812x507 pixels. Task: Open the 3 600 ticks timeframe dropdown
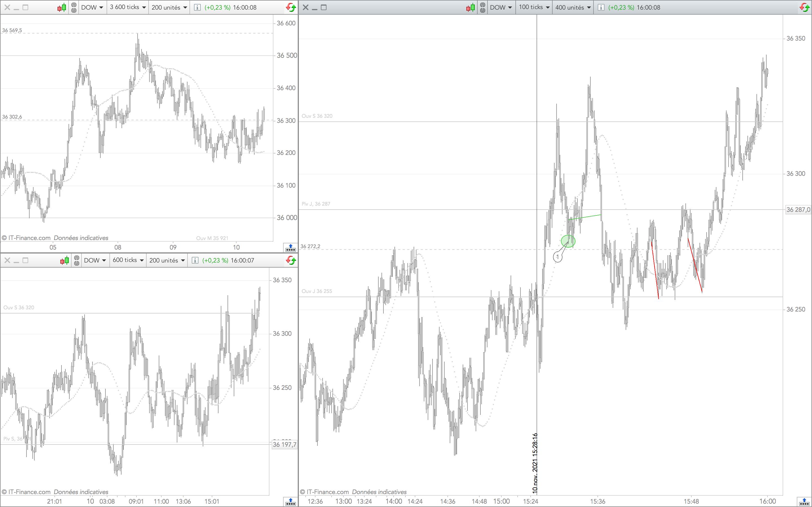point(128,7)
